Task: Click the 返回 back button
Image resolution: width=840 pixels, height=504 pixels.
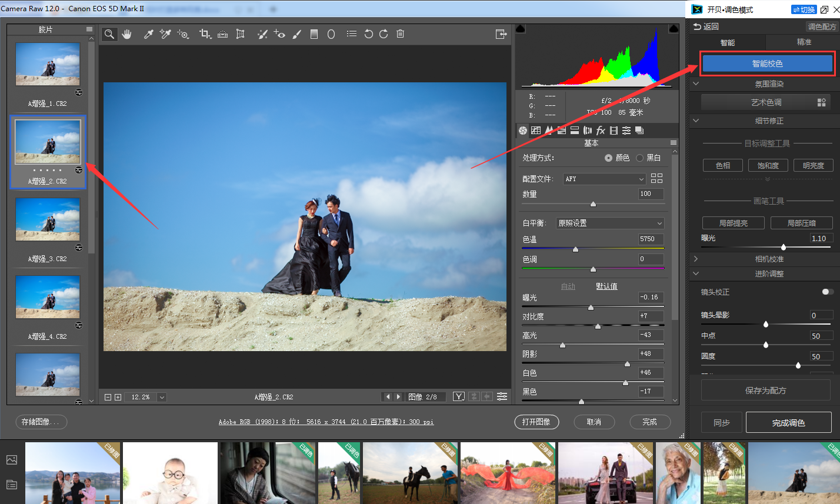Action: 706,26
